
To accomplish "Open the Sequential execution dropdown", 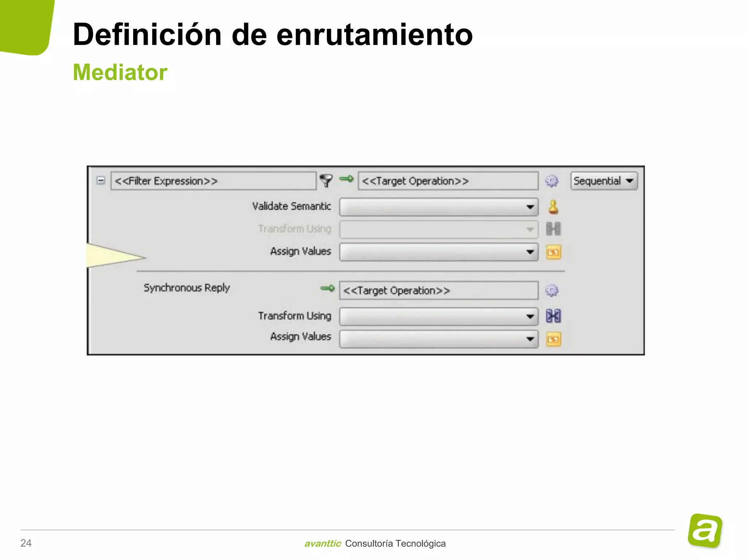I will coord(604,181).
